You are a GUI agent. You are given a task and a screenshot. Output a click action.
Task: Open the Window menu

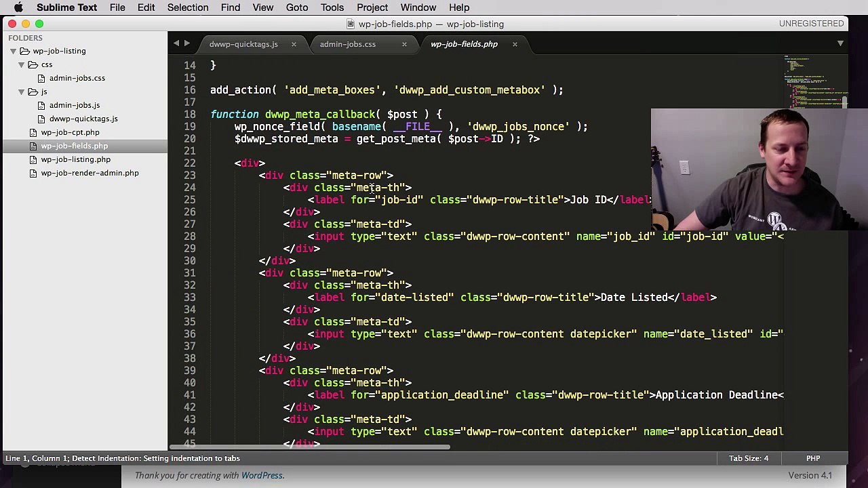(418, 7)
